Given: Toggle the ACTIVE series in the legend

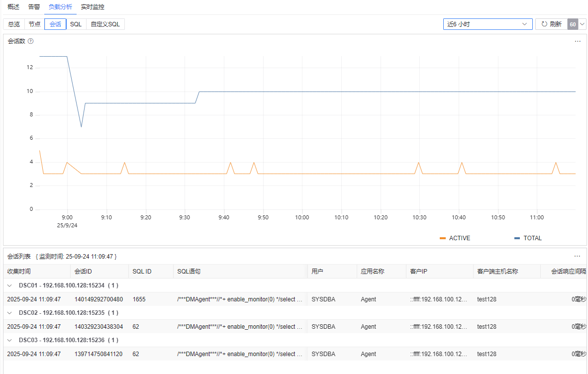Looking at the screenshot, I should pyautogui.click(x=455, y=238).
